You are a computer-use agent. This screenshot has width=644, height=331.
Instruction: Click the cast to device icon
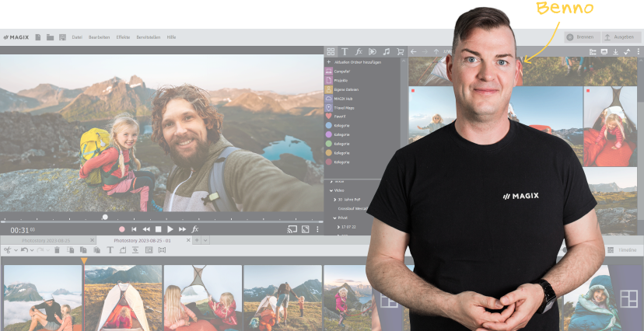292,229
